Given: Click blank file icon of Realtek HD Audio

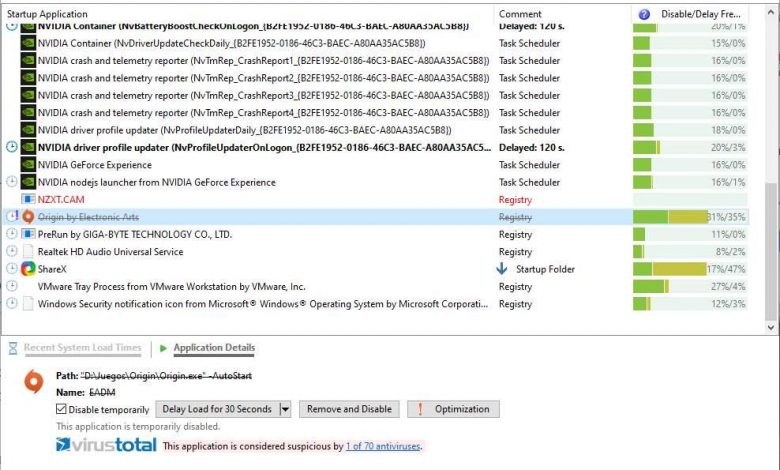Looking at the screenshot, I should (28, 252).
